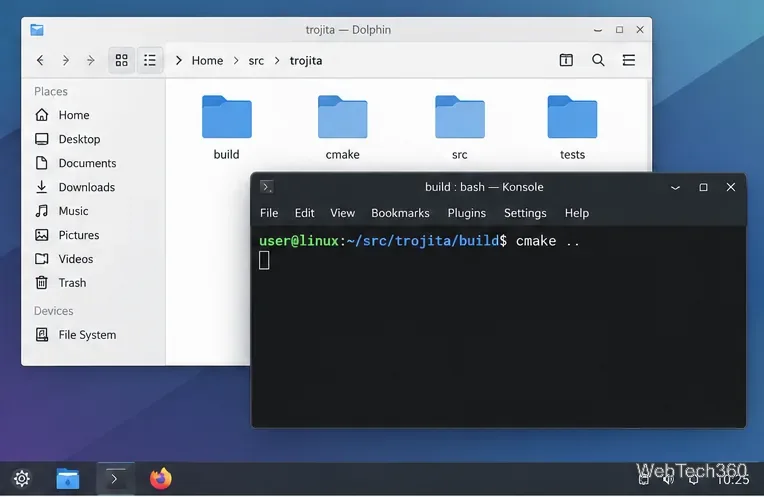The height and width of the screenshot is (497, 764).
Task: Open the Konsole File menu
Action: 269,213
